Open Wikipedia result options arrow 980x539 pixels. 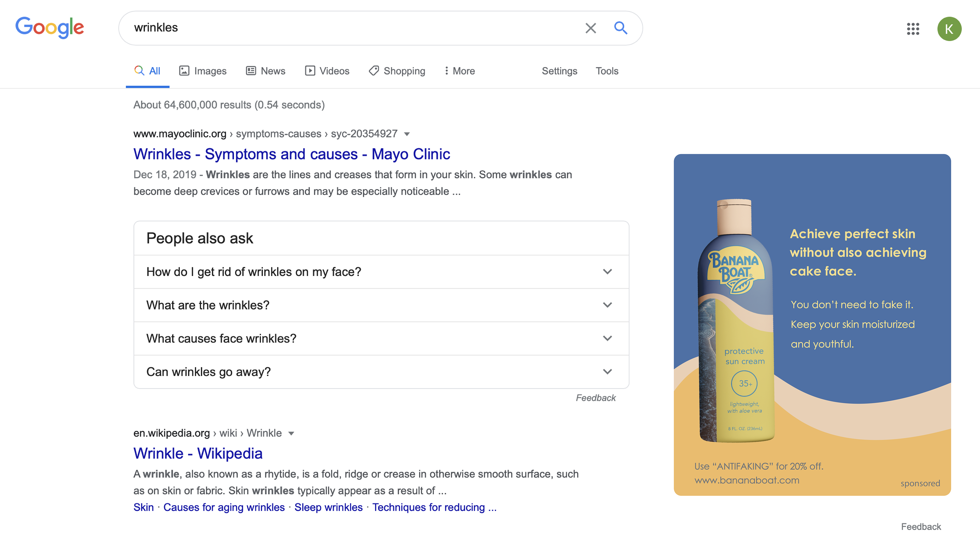(291, 433)
